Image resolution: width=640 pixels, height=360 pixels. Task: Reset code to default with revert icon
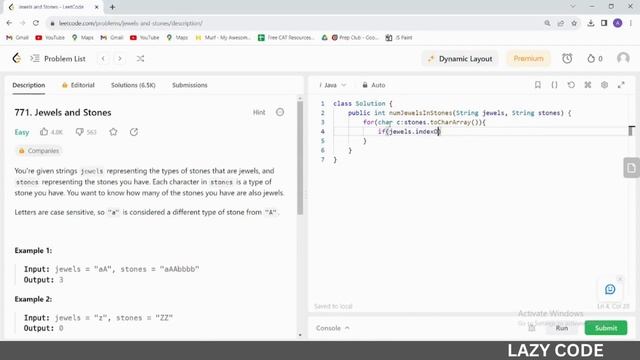click(x=571, y=84)
